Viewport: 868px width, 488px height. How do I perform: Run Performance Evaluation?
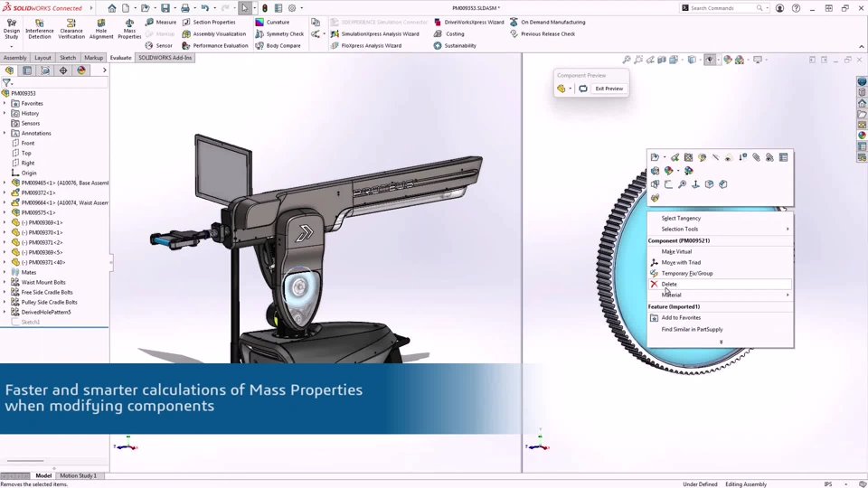click(215, 46)
